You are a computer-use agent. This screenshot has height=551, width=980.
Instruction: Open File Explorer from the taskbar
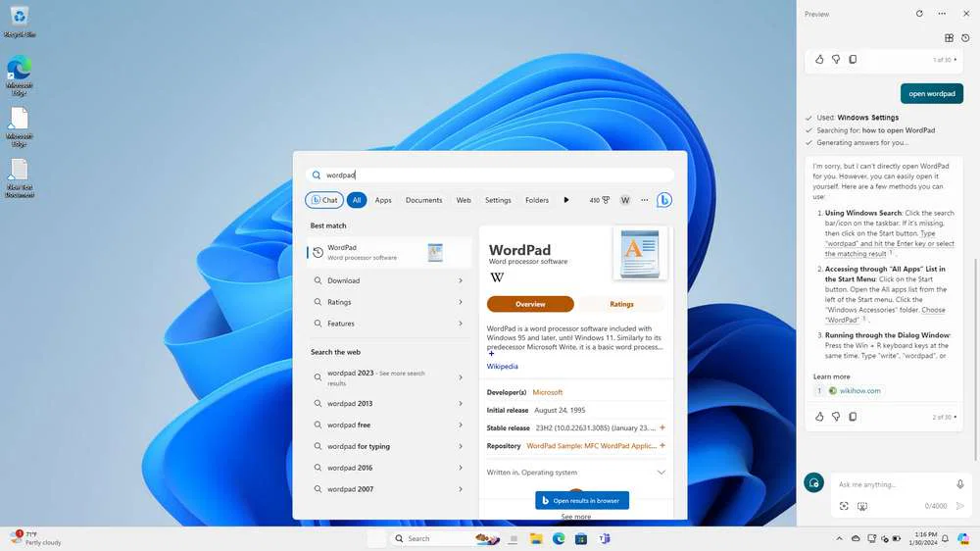[x=536, y=538]
